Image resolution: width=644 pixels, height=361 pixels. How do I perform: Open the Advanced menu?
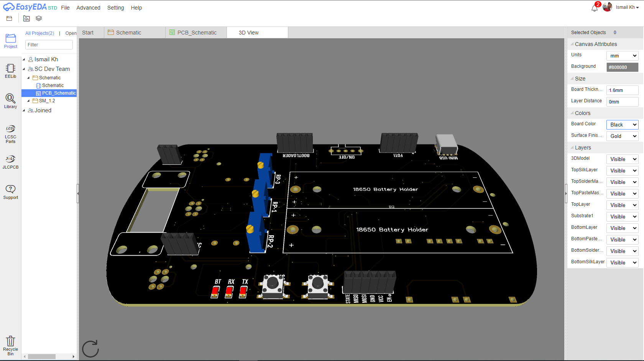coord(88,8)
